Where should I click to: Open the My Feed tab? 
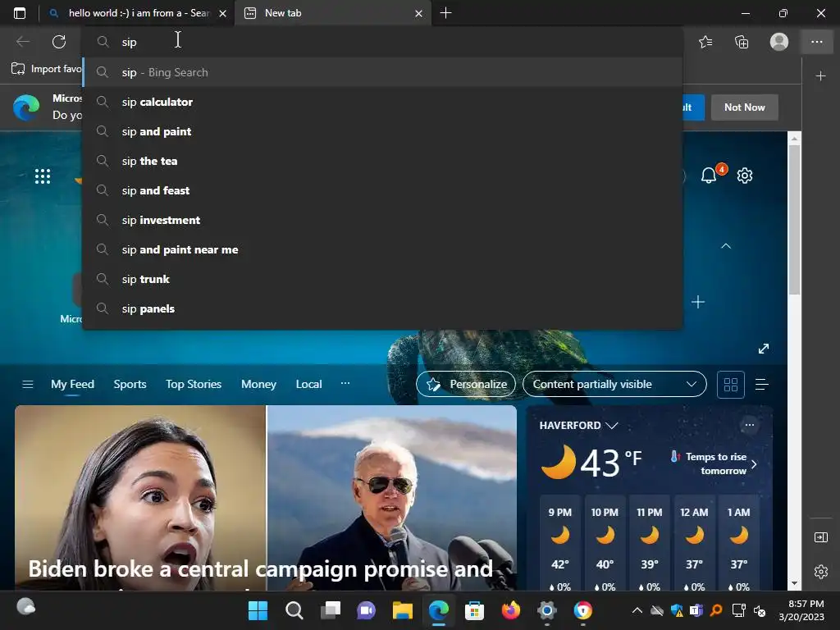(72, 384)
